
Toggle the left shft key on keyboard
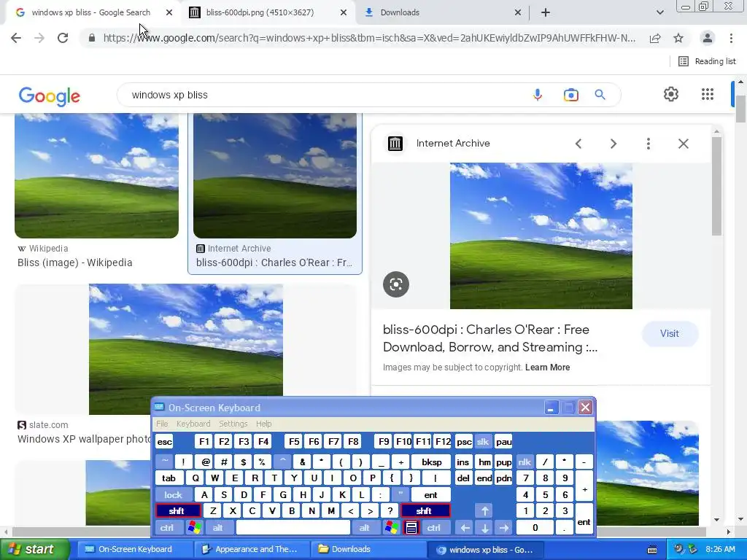[178, 511]
